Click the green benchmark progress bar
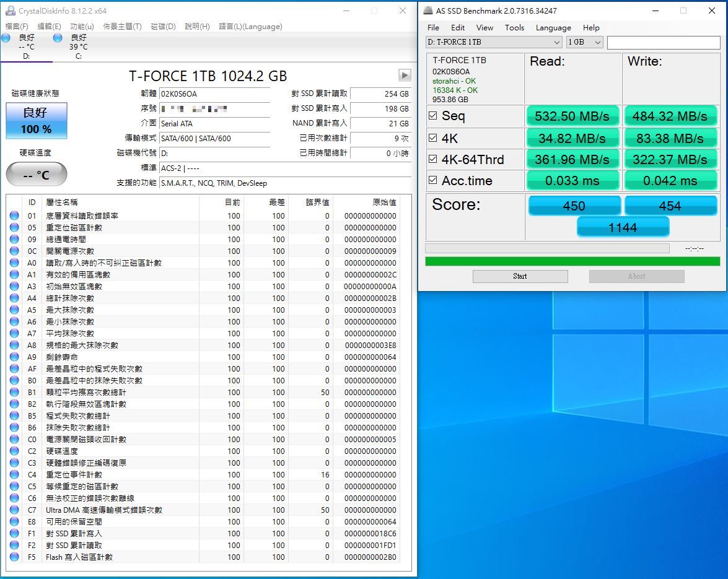The height and width of the screenshot is (579, 728). pos(572,261)
